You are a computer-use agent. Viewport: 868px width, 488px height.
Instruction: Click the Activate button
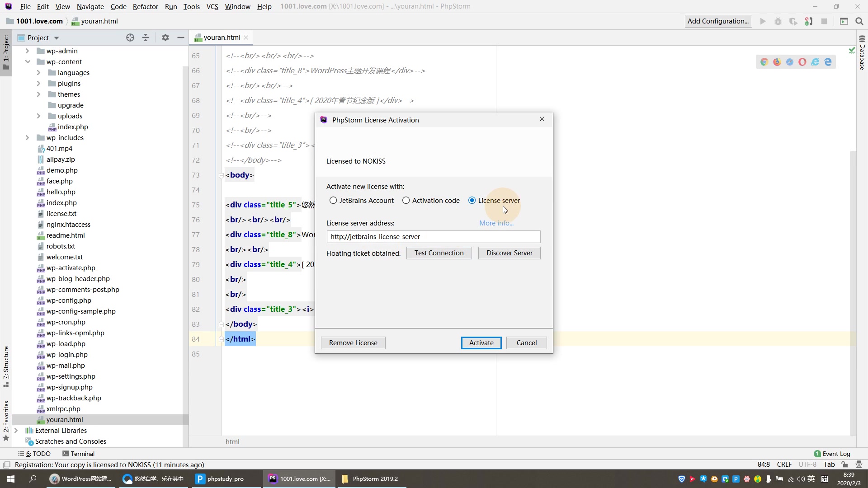tap(481, 343)
